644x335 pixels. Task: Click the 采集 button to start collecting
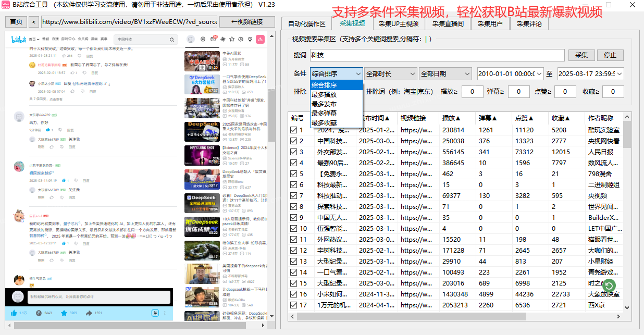click(581, 55)
